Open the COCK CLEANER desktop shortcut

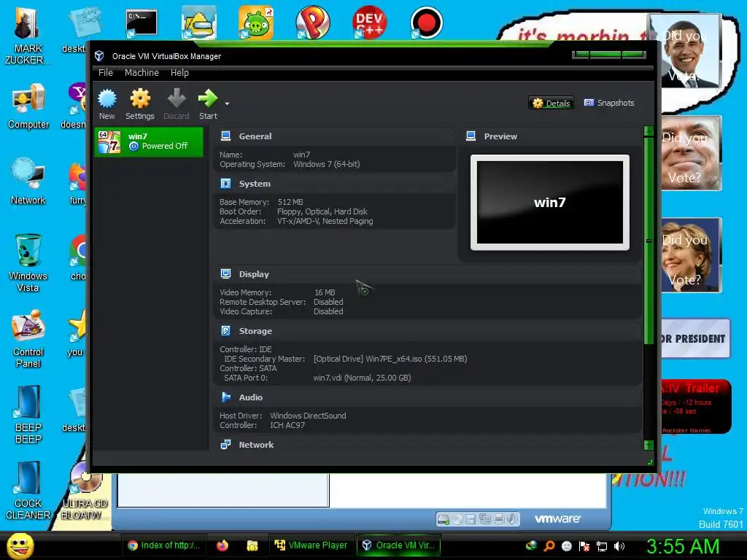(28, 491)
